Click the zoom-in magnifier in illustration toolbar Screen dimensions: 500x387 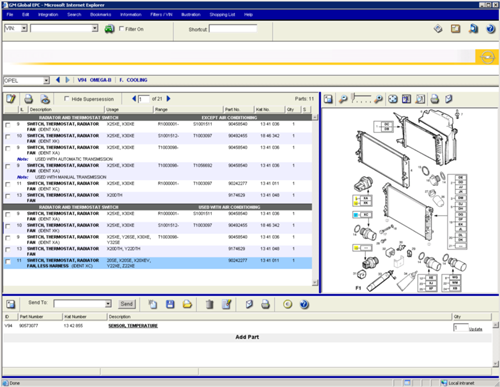point(378,99)
